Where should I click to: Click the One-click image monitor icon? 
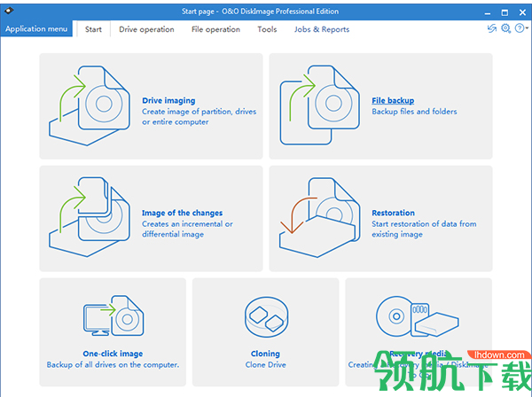pos(113,315)
